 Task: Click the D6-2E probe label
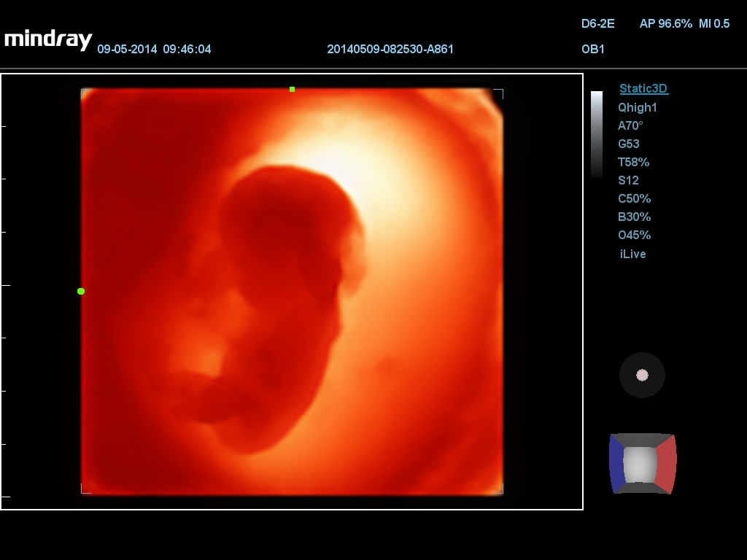[x=597, y=24]
